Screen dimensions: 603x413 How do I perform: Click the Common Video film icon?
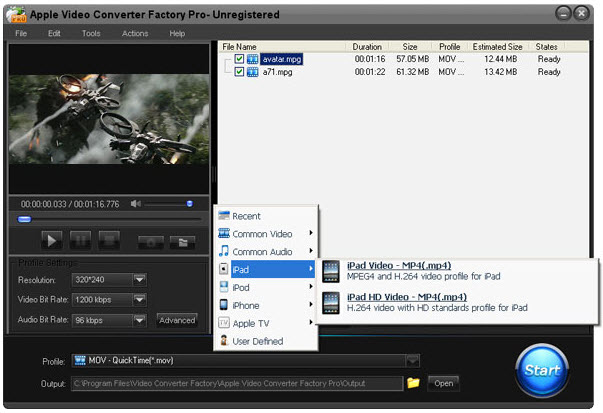(224, 233)
